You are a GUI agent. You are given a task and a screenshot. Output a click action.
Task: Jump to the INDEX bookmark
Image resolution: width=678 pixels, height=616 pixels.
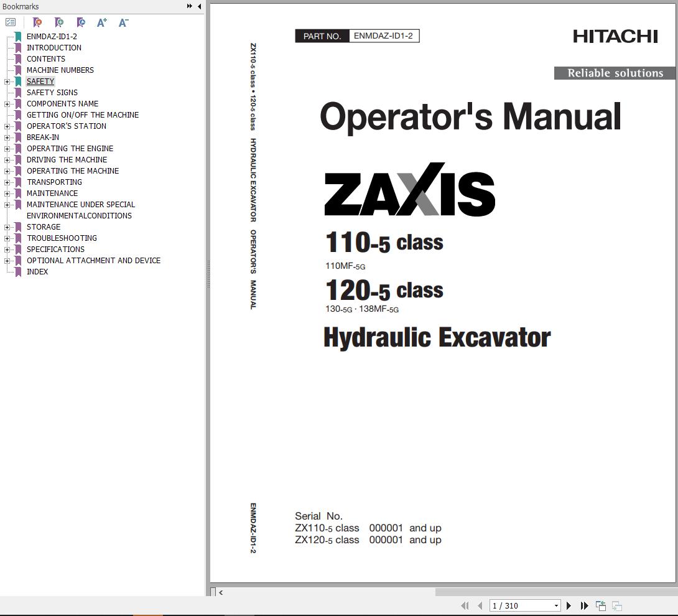(x=37, y=272)
